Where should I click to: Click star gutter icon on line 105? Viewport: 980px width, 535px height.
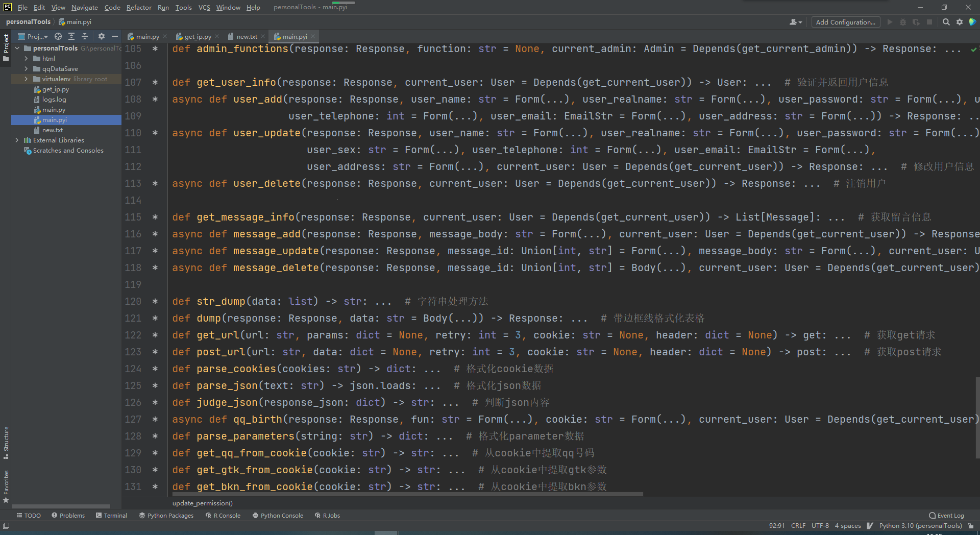click(155, 48)
